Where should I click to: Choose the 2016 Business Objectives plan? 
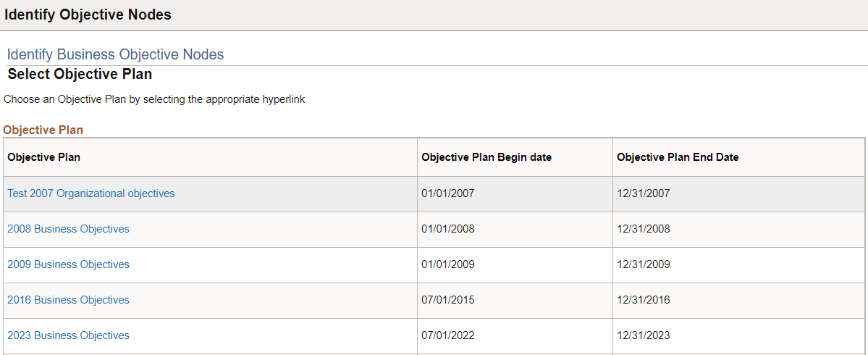pyautogui.click(x=68, y=300)
